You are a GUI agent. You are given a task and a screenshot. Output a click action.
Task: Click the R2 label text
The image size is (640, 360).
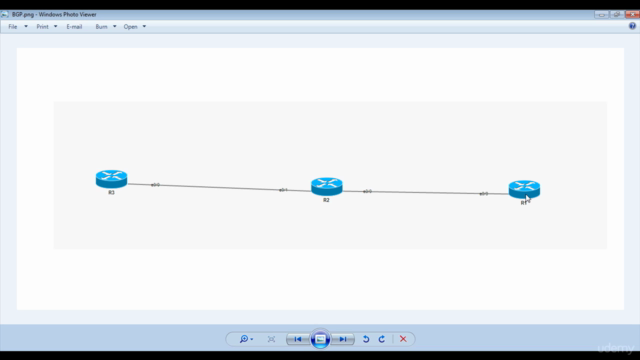(326, 200)
